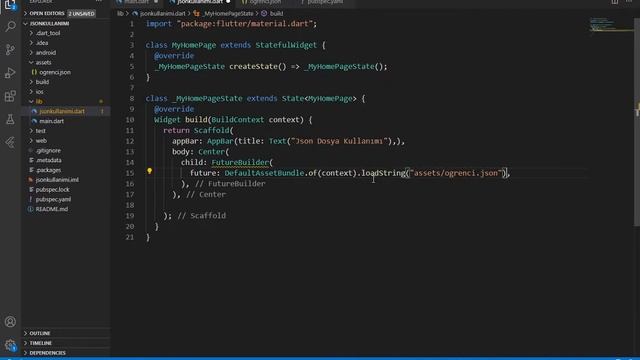The image size is (640, 360).
Task: Click the FutureBuilder identifier on line 14
Action: point(240,162)
